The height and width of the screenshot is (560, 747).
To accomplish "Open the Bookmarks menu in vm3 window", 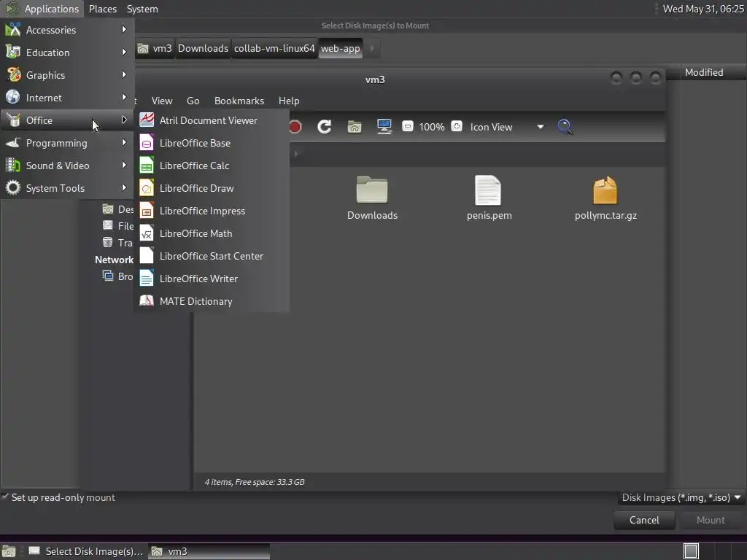I will click(239, 101).
